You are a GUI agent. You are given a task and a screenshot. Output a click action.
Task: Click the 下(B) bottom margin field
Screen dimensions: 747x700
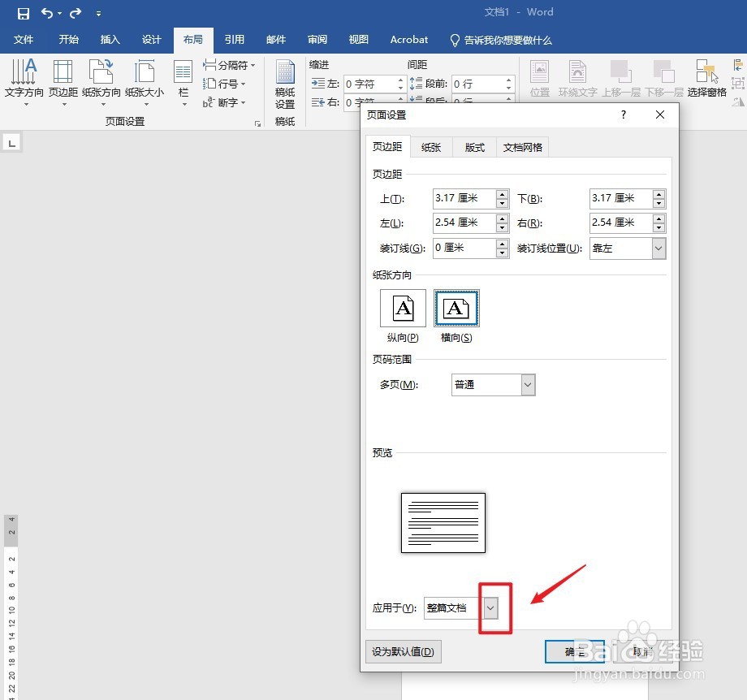click(621, 198)
